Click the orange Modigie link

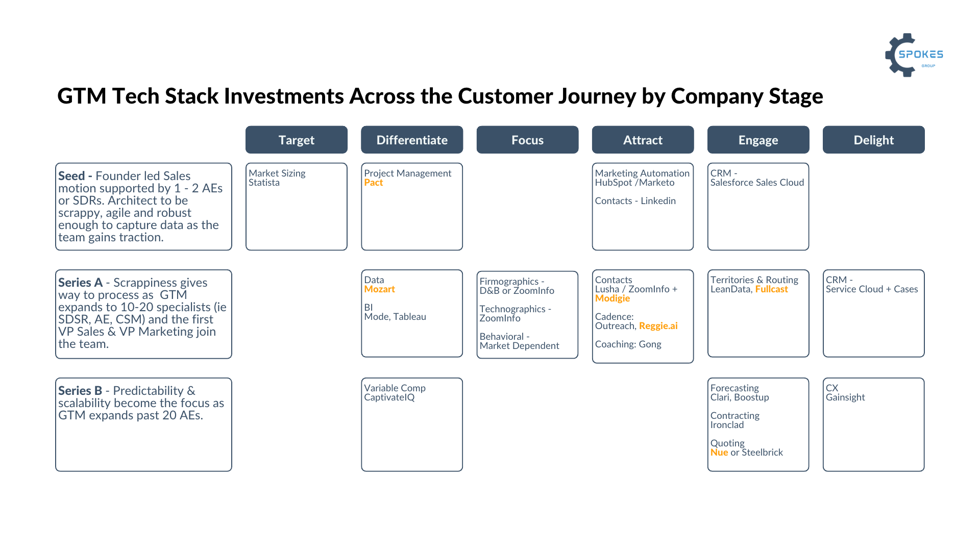click(x=612, y=298)
